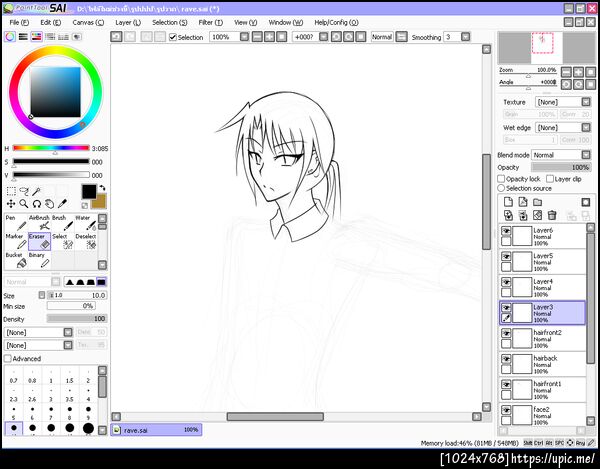Screen dimensions: 600x469
Task: Open the Texture dropdown
Action: coord(563,102)
